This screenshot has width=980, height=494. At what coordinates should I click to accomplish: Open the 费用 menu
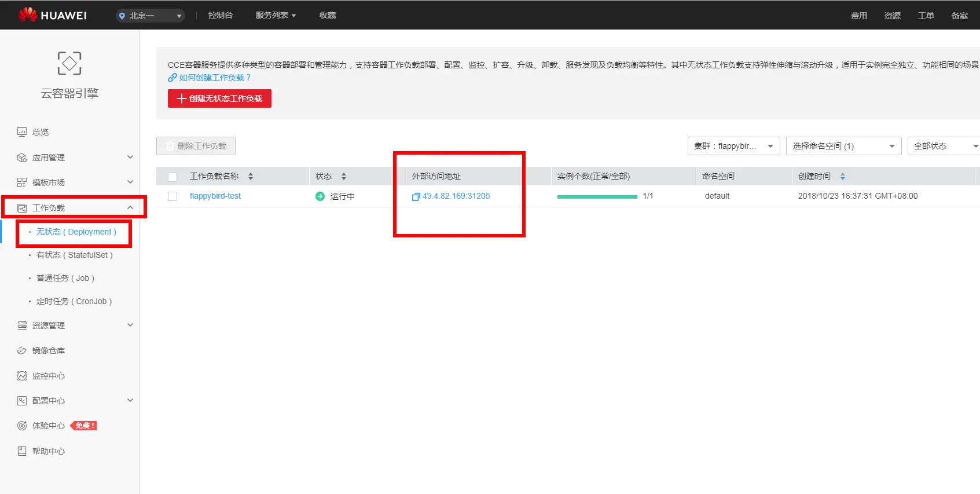(859, 16)
